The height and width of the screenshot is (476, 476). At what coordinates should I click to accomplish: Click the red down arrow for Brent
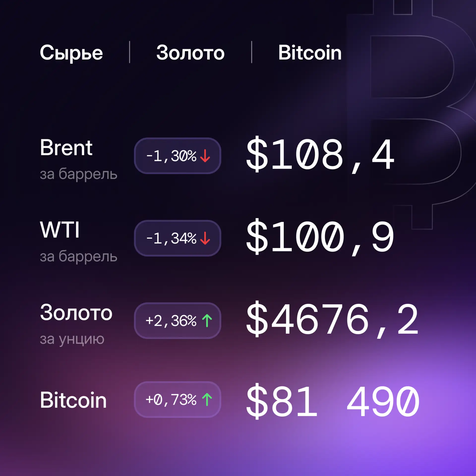coord(205,156)
